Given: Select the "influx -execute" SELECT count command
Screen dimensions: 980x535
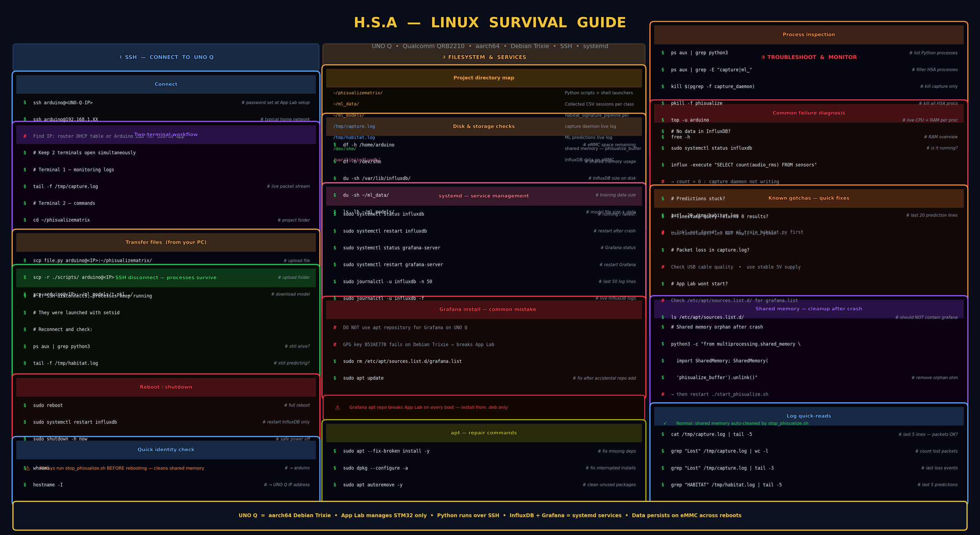Looking at the screenshot, I should (744, 165).
